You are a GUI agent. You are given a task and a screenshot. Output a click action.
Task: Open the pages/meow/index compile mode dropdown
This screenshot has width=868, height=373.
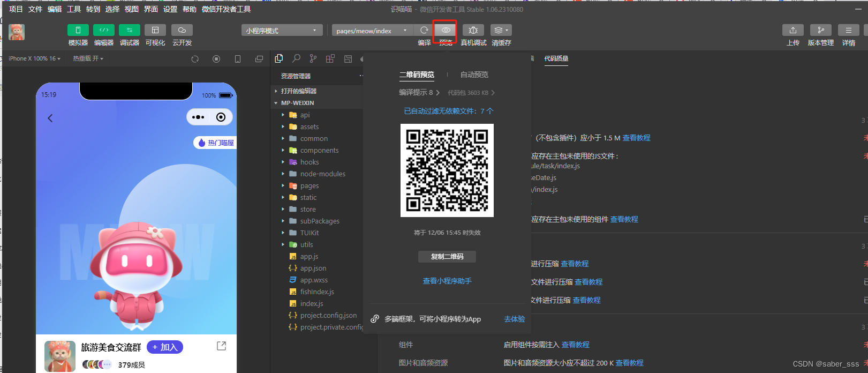coord(373,31)
